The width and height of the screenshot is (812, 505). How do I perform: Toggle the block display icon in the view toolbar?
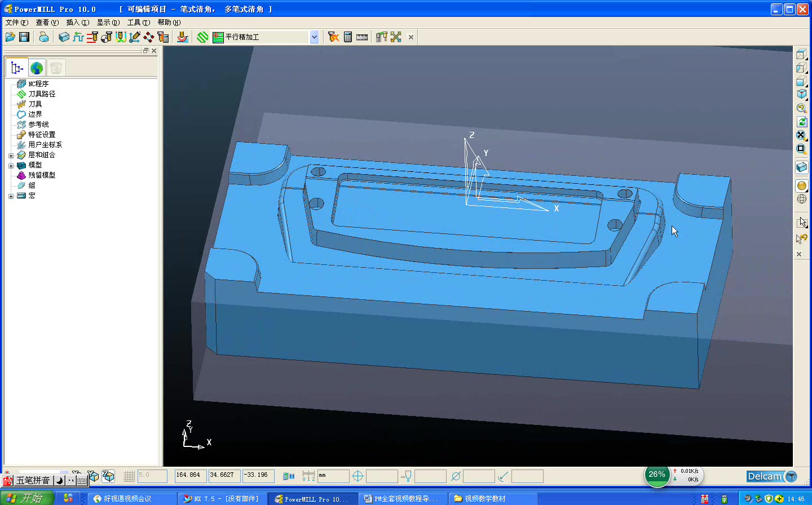pyautogui.click(x=801, y=167)
